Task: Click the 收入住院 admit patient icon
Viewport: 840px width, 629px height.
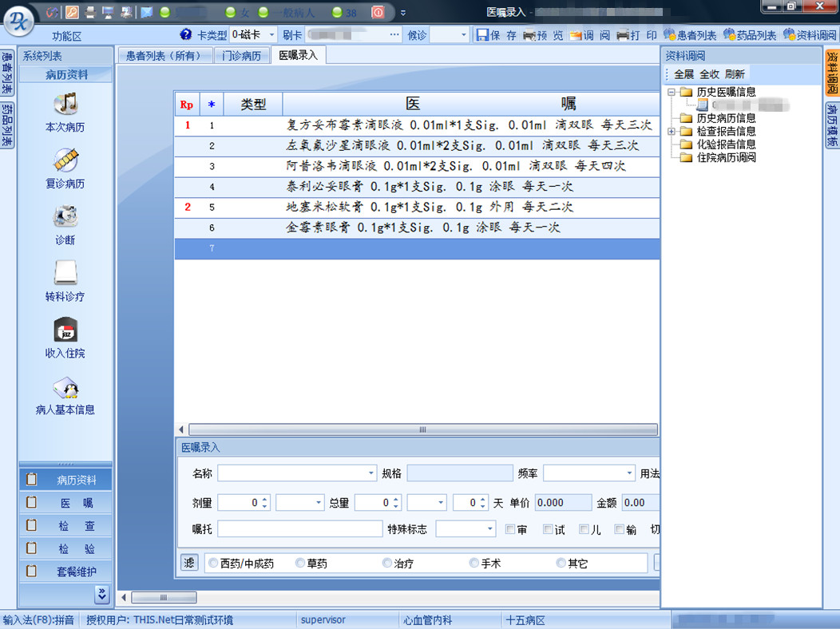Action: pyautogui.click(x=65, y=330)
